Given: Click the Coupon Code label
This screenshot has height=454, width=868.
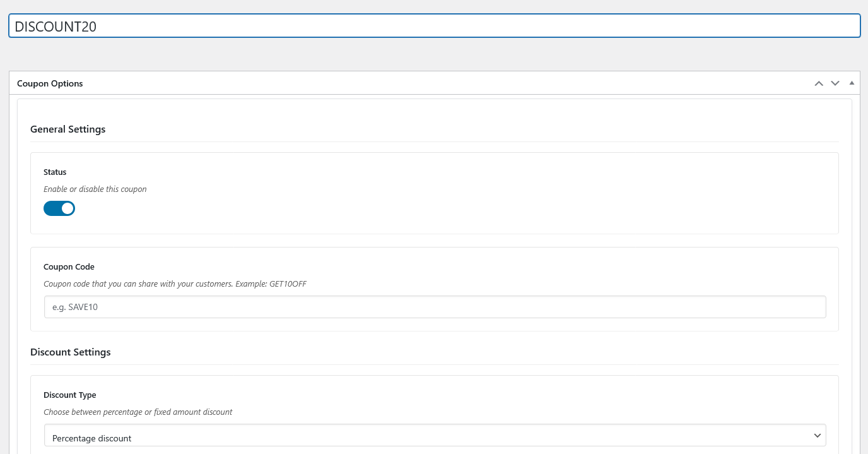Looking at the screenshot, I should pos(69,266).
